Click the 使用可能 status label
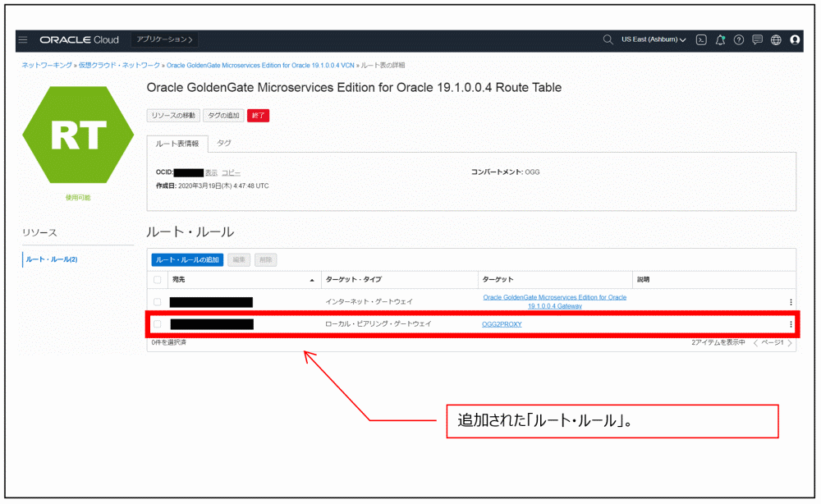This screenshot has height=504, width=821. click(78, 197)
